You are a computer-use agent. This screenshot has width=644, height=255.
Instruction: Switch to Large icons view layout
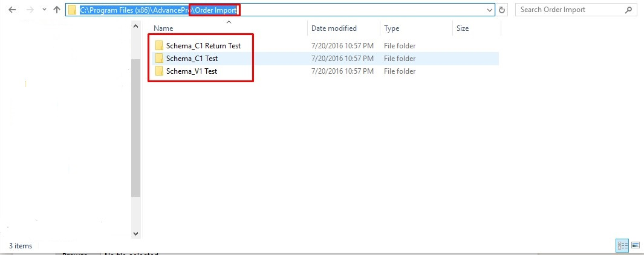635,245
